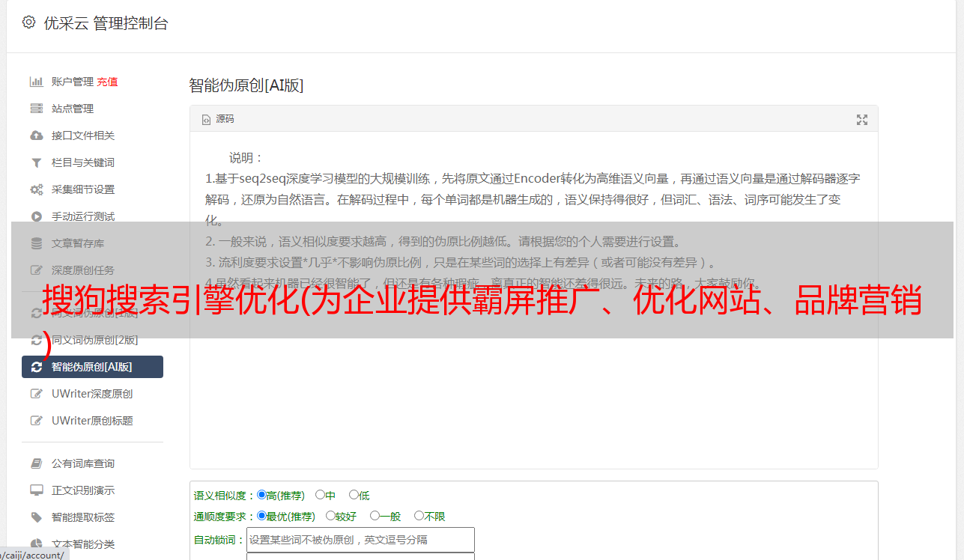Click the monitor icon for 正文识别演示
This screenshot has width=964, height=560.
[36, 490]
